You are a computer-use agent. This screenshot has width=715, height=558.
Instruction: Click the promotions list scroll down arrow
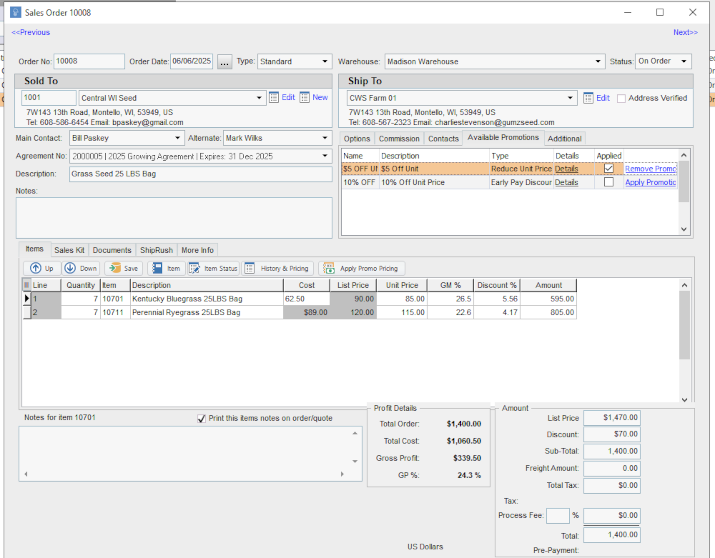coord(684,229)
